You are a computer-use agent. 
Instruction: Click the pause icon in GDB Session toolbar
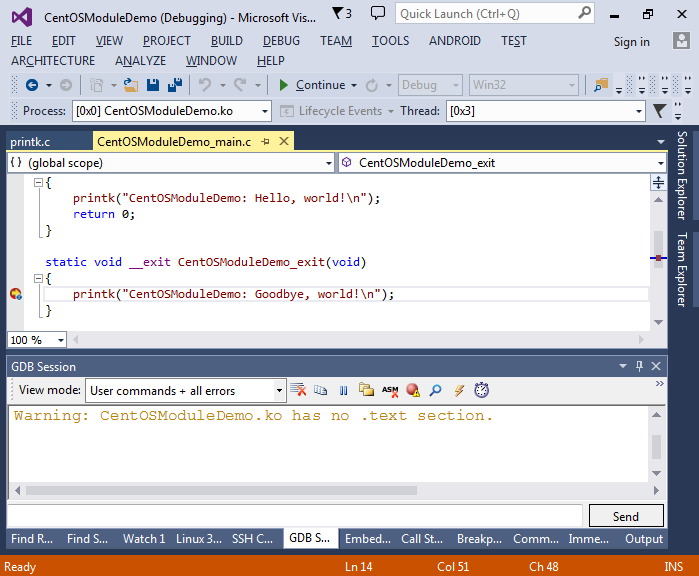pyautogui.click(x=343, y=391)
